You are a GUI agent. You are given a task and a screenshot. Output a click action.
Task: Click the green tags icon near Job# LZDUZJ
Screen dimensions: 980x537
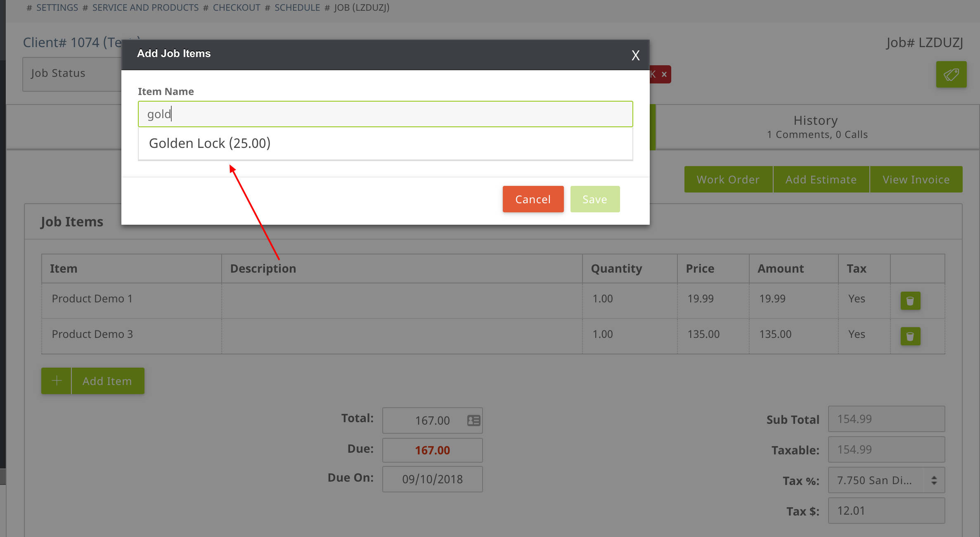click(951, 74)
